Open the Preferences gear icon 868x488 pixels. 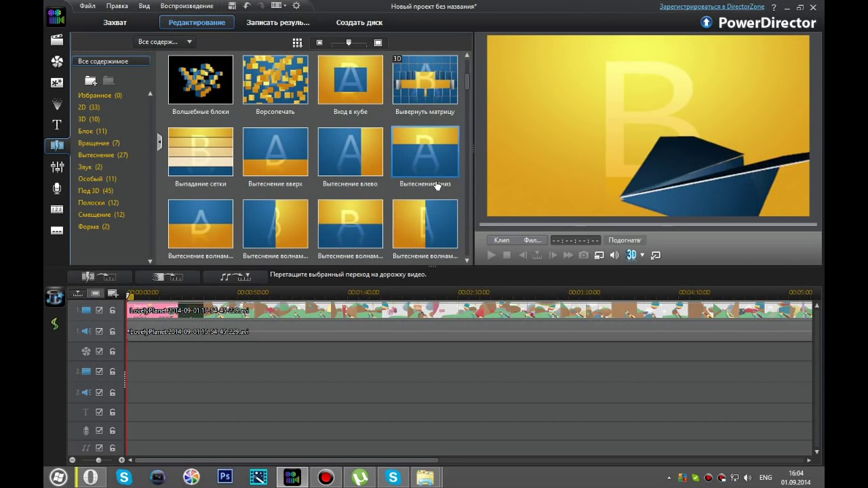click(x=296, y=6)
